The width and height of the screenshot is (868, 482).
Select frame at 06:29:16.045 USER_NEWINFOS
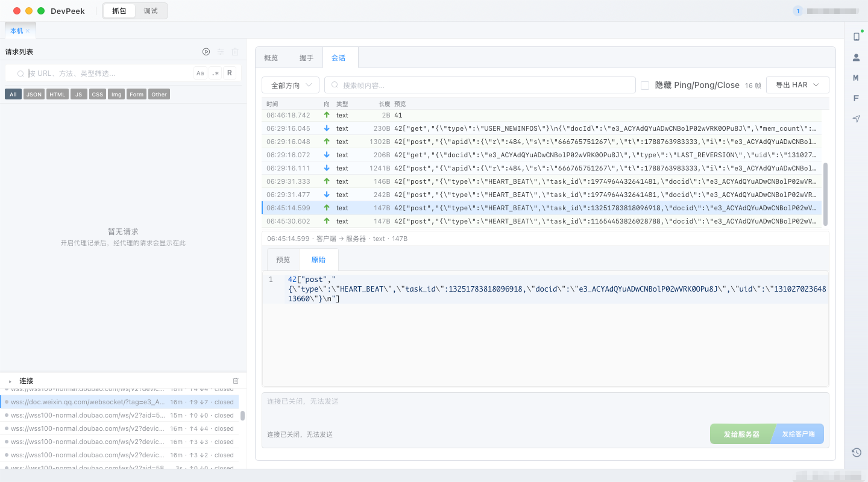coord(541,128)
